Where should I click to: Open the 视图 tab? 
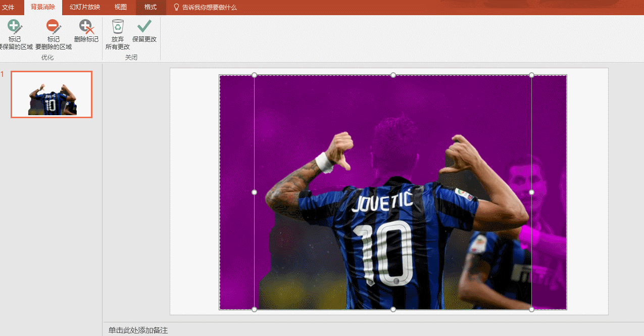click(121, 7)
